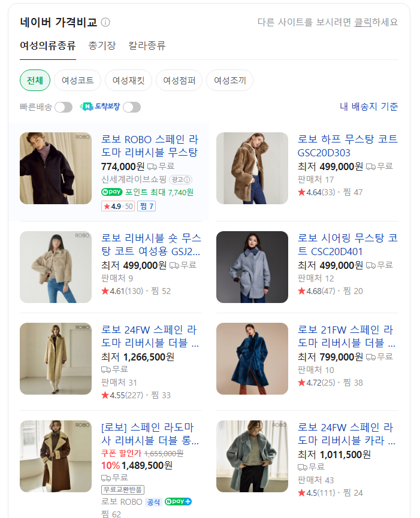Click 판매처 43 under 24FW 카라 coat
Viewport: 420px width, 518px height.
click(x=316, y=480)
